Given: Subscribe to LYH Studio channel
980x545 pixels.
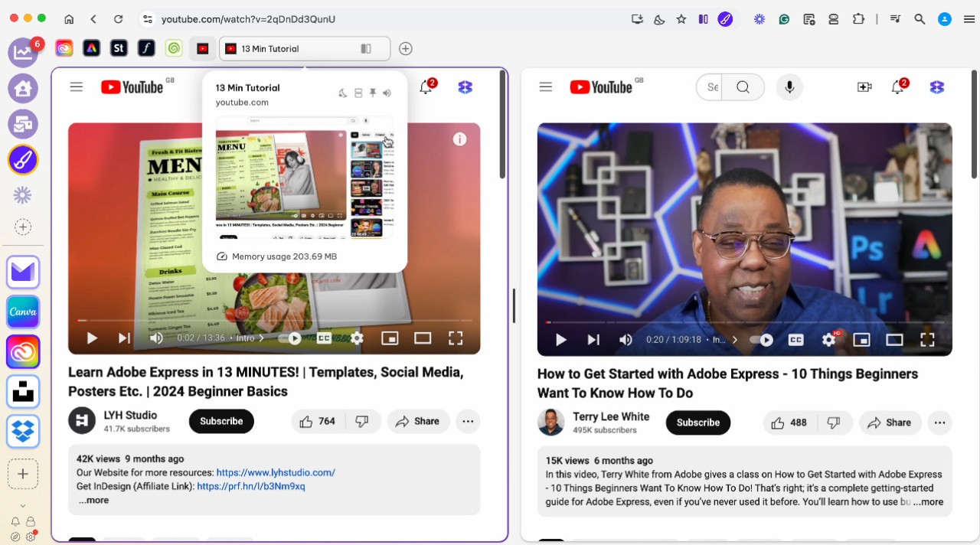Looking at the screenshot, I should pyautogui.click(x=221, y=421).
